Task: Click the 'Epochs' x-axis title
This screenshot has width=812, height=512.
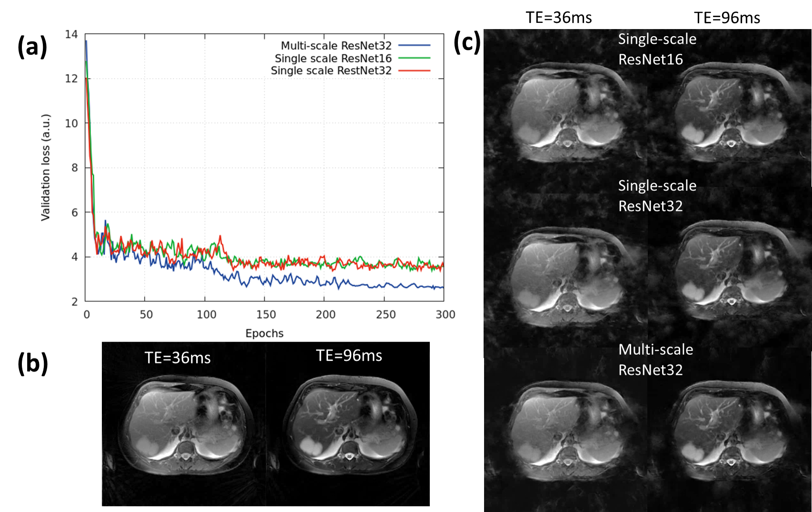Action: point(264,333)
